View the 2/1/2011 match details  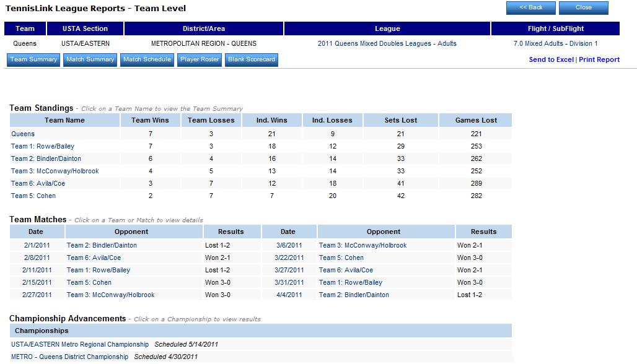37,245
